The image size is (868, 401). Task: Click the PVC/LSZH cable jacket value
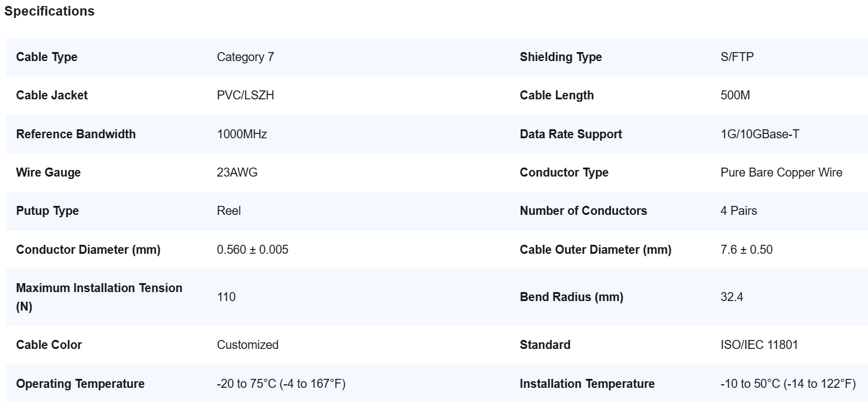coord(246,96)
